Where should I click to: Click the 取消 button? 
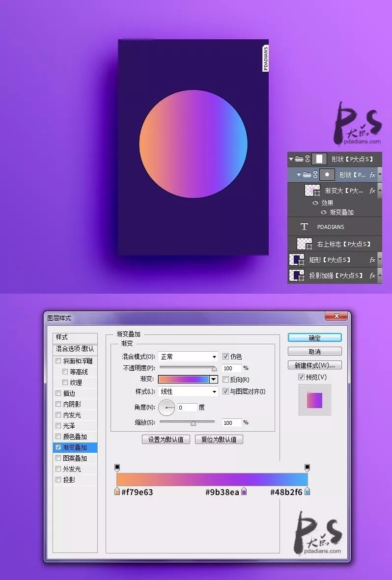point(315,352)
